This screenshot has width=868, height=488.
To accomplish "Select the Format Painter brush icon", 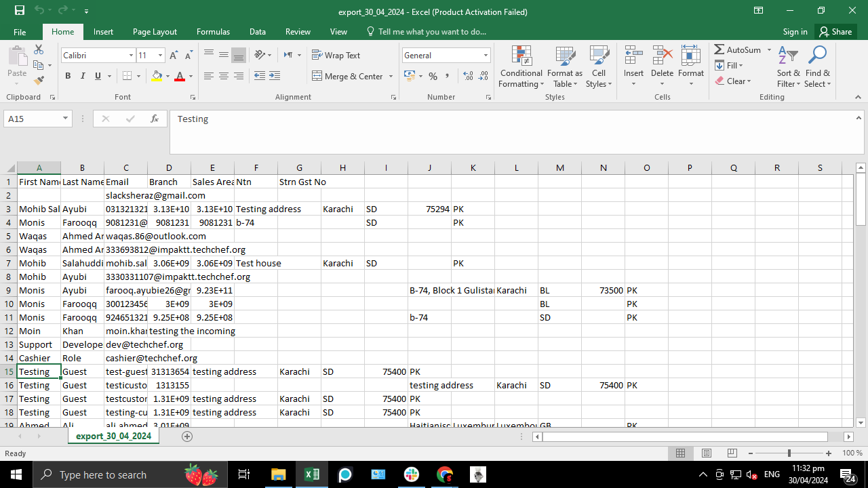I will tap(39, 80).
